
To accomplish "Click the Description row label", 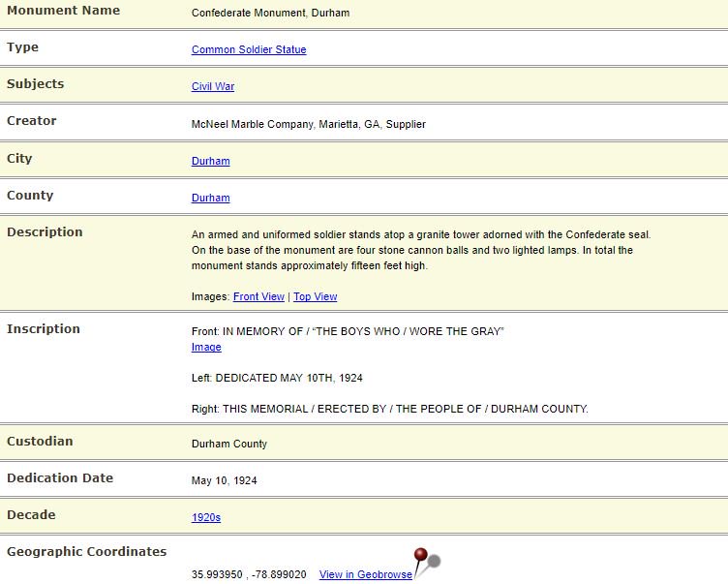I will [45, 231].
